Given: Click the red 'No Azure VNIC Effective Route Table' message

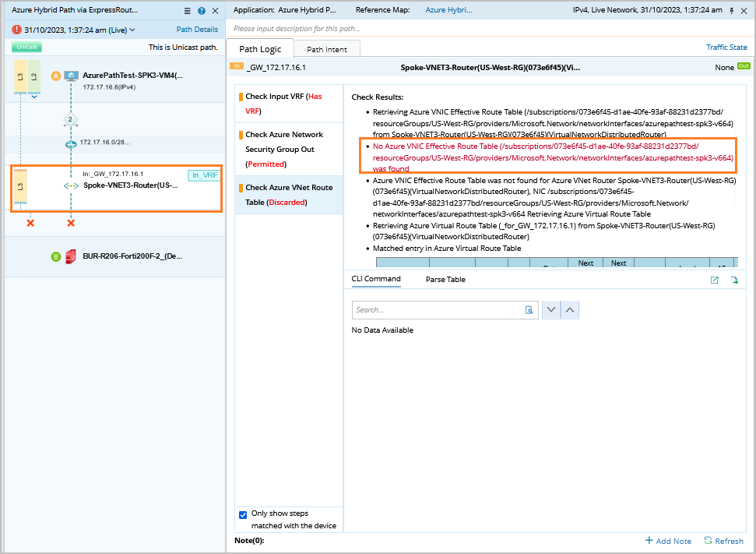Looking at the screenshot, I should 553,157.
